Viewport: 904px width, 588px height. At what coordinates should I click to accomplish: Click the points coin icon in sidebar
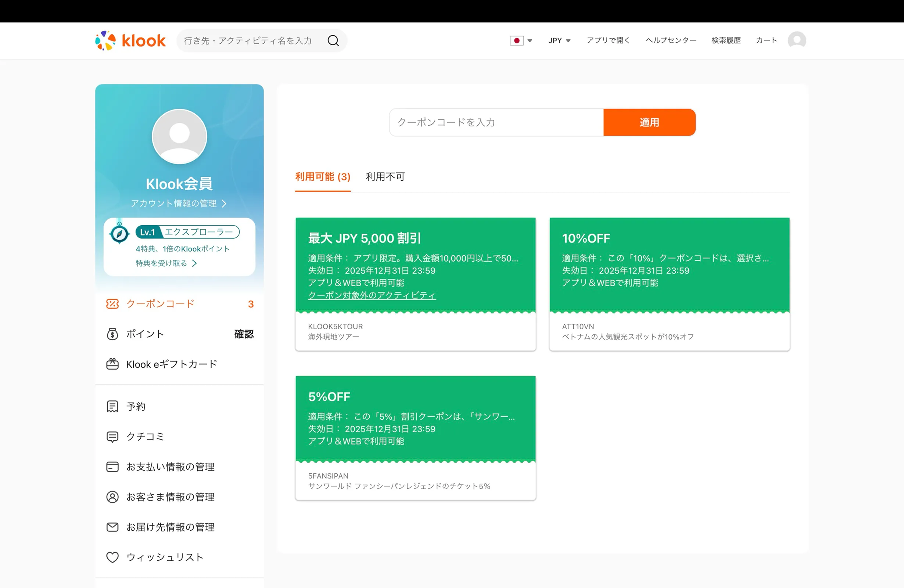click(112, 334)
